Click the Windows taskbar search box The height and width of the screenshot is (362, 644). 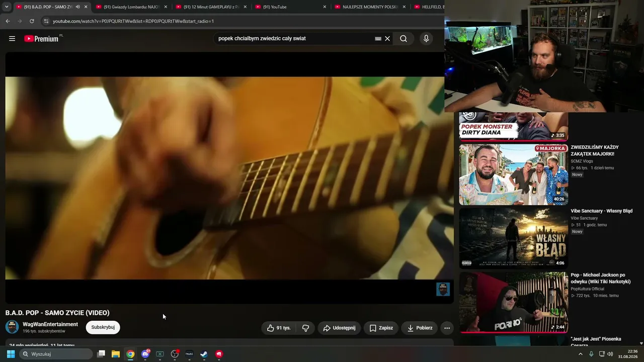[56, 354]
